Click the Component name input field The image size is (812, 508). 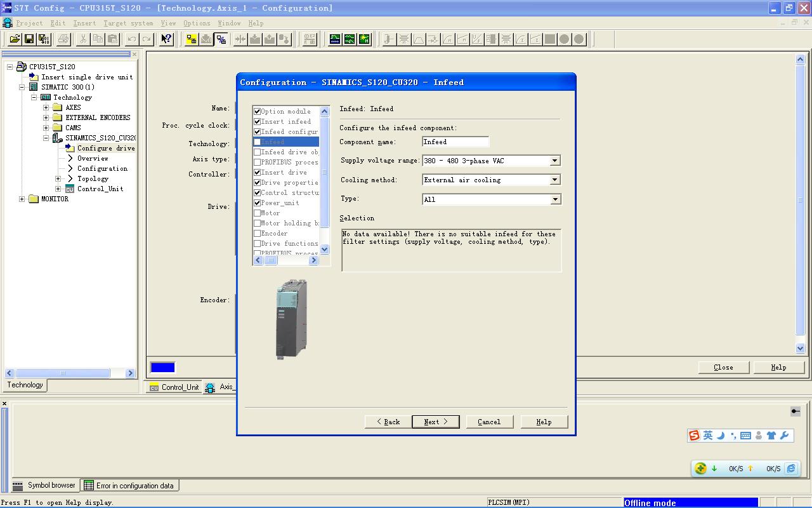[455, 142]
